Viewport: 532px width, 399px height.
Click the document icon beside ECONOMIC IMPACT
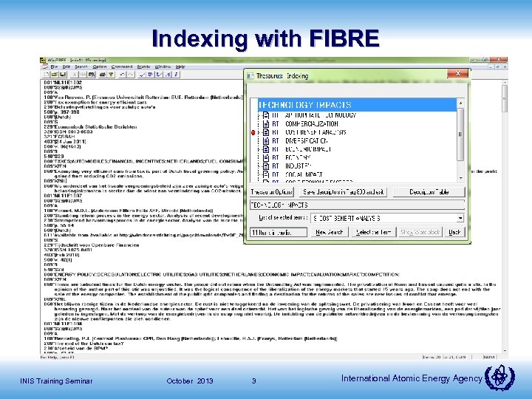pos(266,149)
